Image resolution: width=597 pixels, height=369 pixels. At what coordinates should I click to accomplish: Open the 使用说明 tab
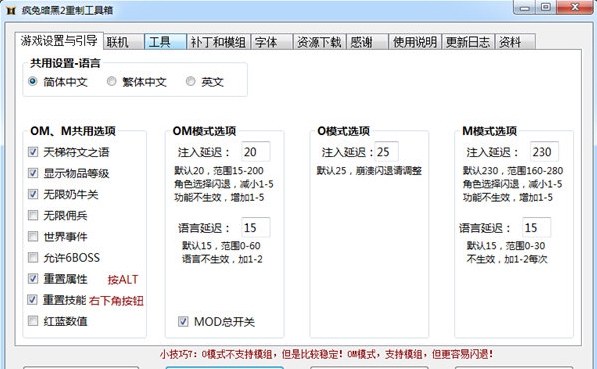pos(415,42)
